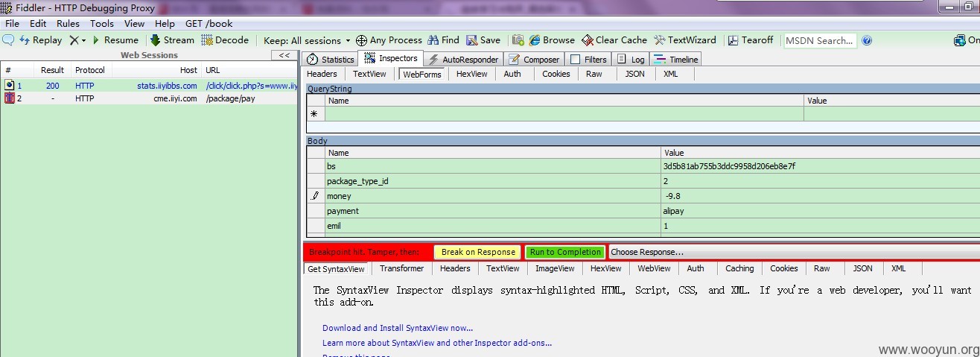Select session 2 cme.iiyi.com row
The height and width of the screenshot is (357, 980).
click(149, 98)
